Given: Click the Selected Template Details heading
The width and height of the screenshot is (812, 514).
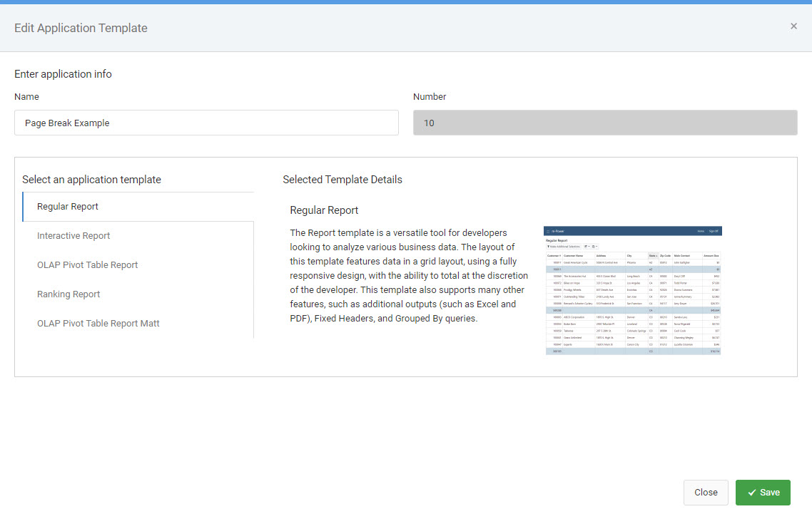Looking at the screenshot, I should [342, 180].
